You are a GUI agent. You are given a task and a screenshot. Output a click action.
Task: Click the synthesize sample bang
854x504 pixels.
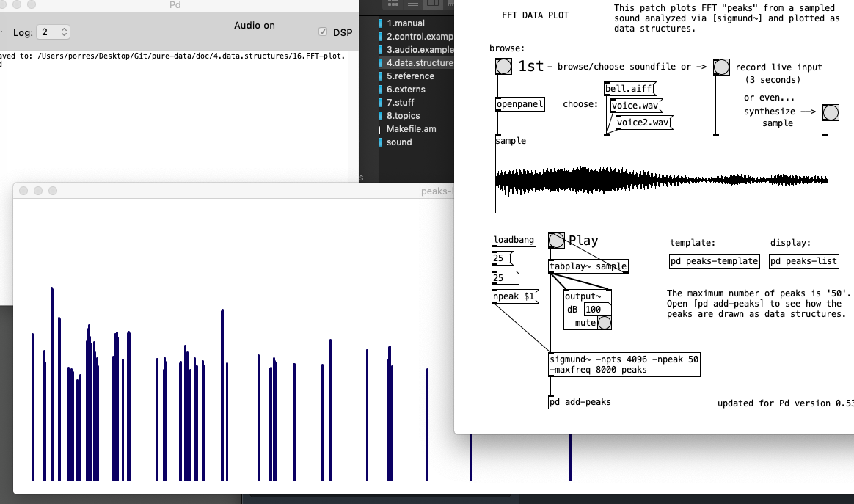(x=831, y=112)
